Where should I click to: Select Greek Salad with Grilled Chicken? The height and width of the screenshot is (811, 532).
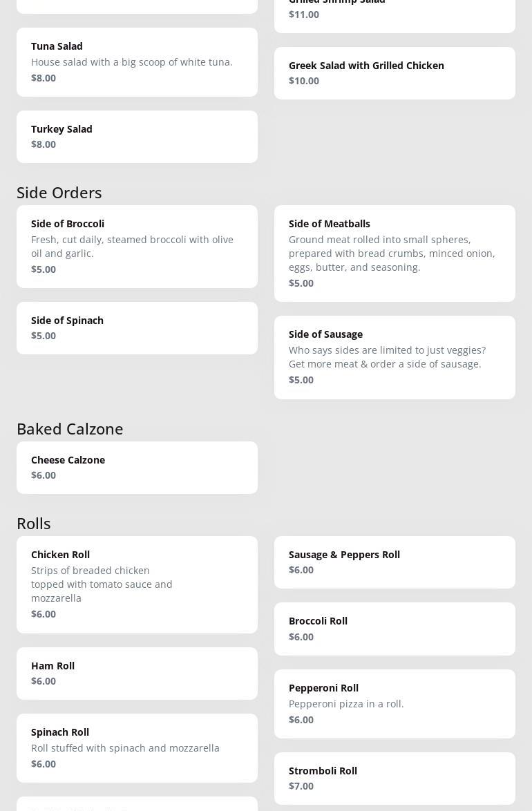(x=394, y=73)
